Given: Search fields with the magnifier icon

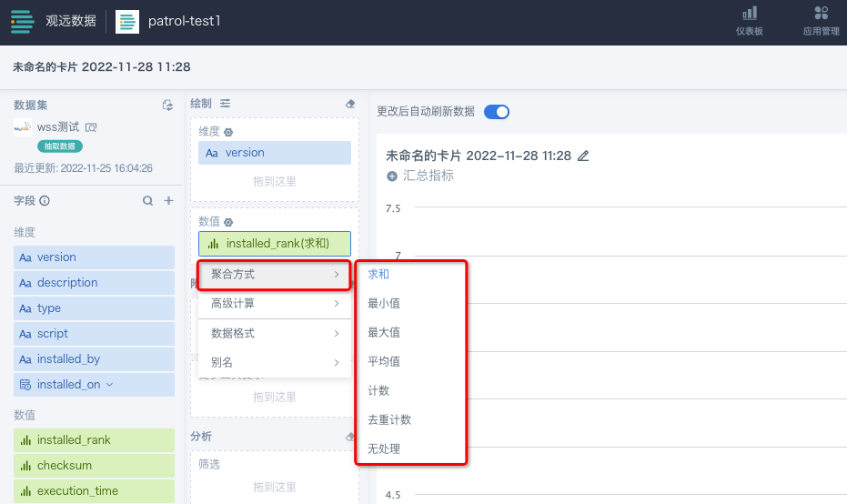Looking at the screenshot, I should click(x=147, y=201).
